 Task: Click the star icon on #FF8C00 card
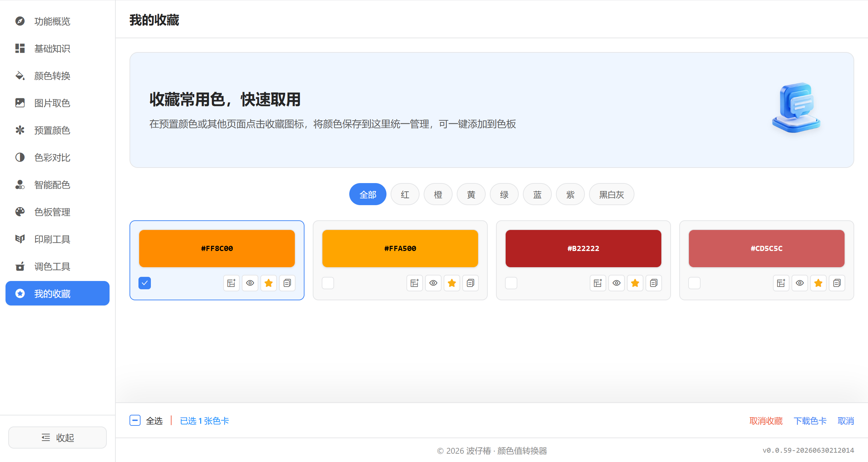(x=269, y=283)
